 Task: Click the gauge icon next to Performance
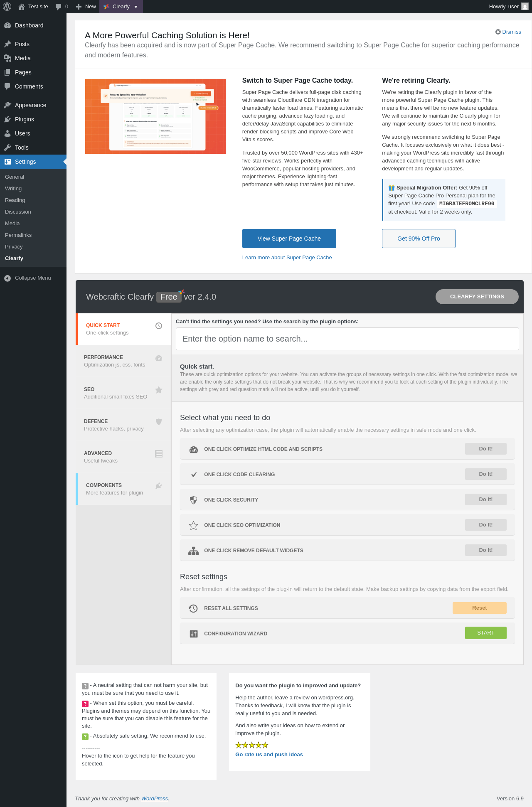159,358
